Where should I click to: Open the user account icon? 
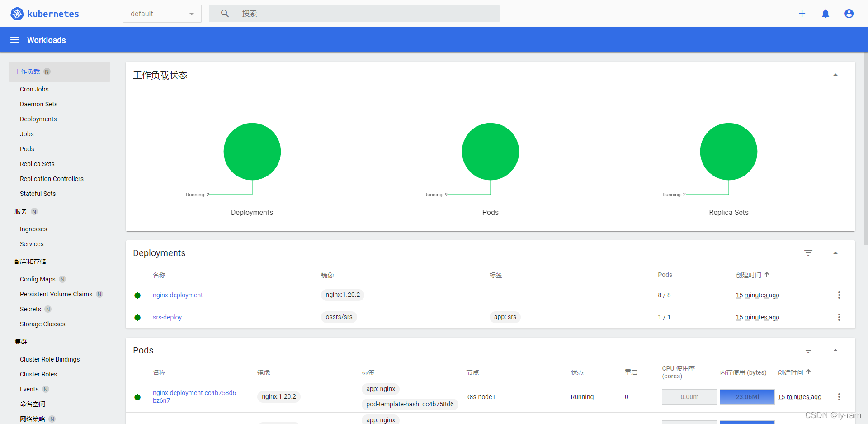tap(849, 14)
